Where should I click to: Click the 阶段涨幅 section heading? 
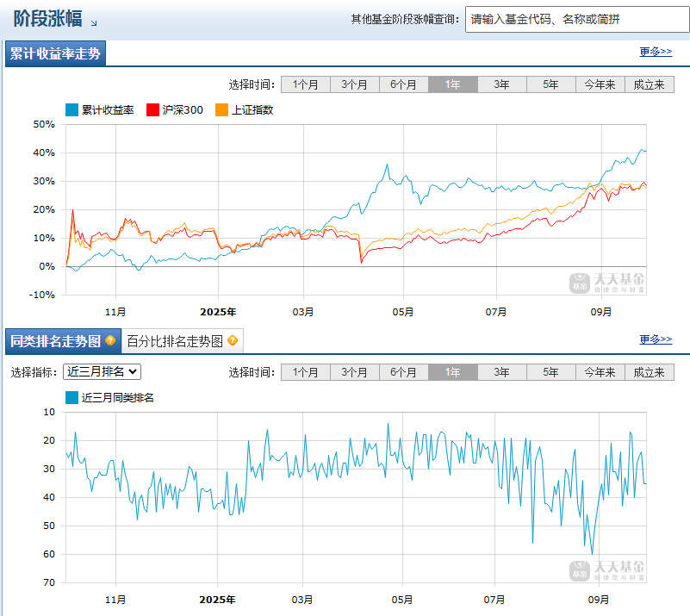[x=47, y=18]
